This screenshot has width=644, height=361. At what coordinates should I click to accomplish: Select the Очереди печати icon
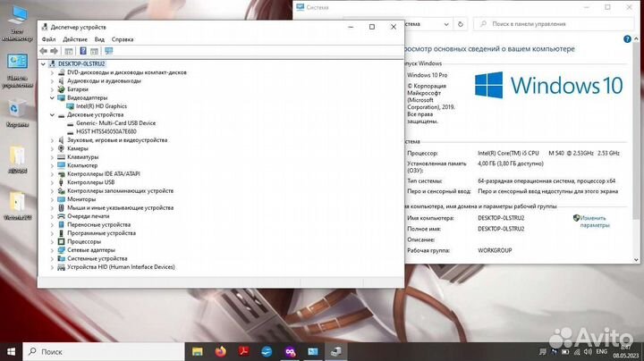pyautogui.click(x=61, y=216)
